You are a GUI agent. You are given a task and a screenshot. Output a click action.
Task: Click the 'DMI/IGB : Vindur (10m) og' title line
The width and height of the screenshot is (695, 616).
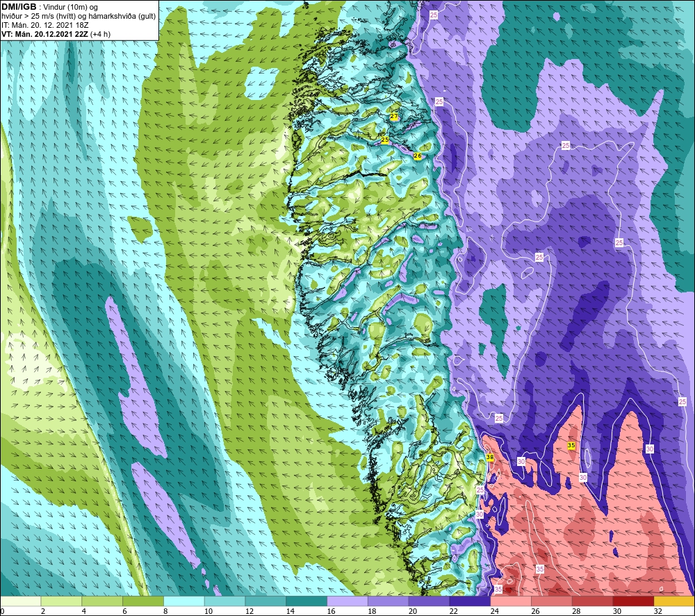49,7
